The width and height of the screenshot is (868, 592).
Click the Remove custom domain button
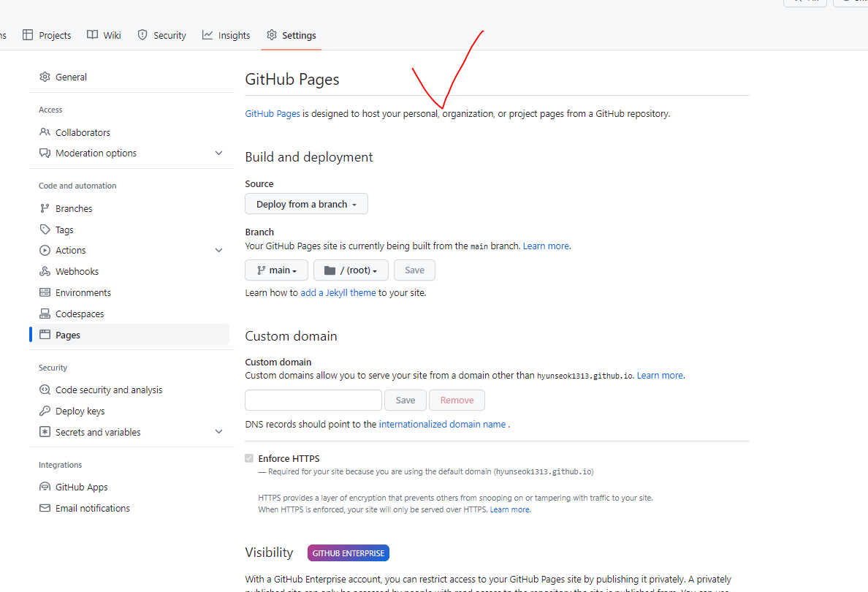[x=457, y=400]
